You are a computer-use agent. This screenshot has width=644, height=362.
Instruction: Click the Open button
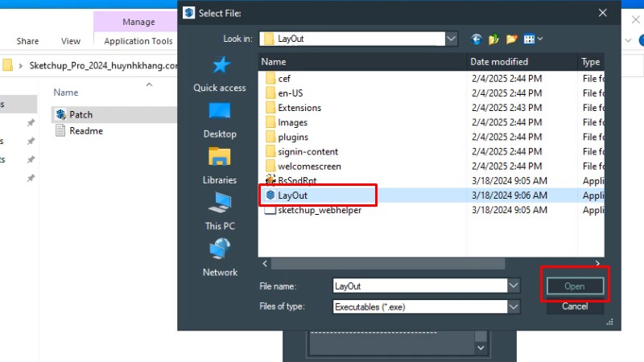pos(574,286)
